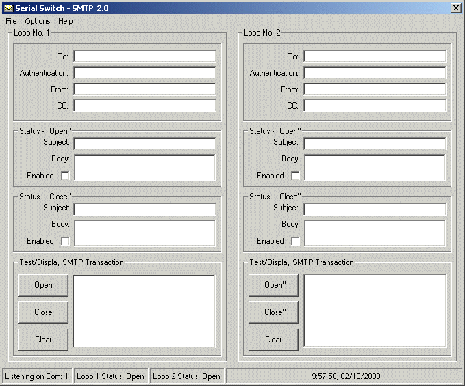
Task: Open the Options menu
Action: point(37,21)
